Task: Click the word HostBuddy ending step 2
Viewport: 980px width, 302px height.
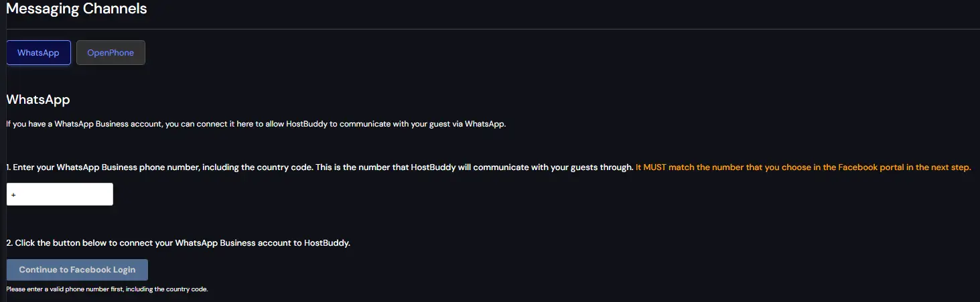Action: coord(327,243)
